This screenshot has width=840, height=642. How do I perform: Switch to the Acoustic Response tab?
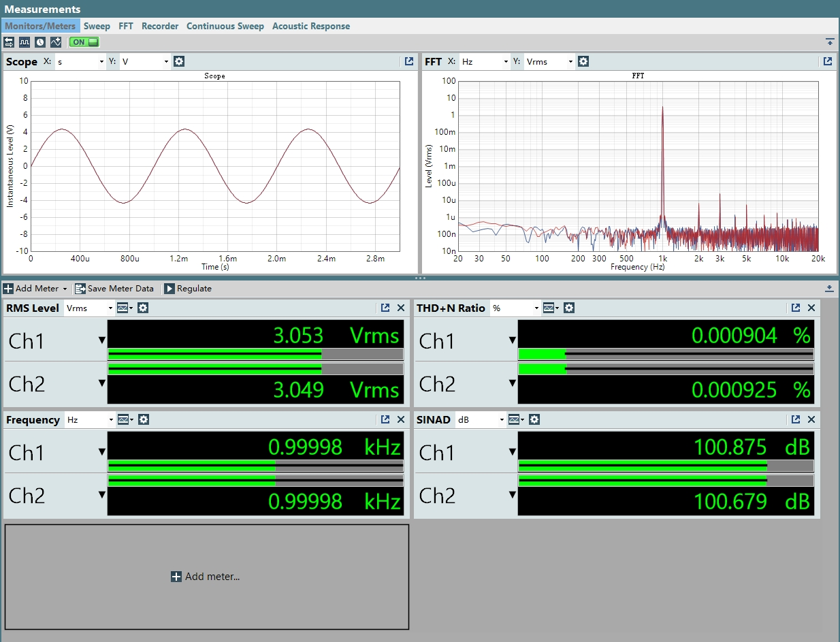tap(311, 26)
